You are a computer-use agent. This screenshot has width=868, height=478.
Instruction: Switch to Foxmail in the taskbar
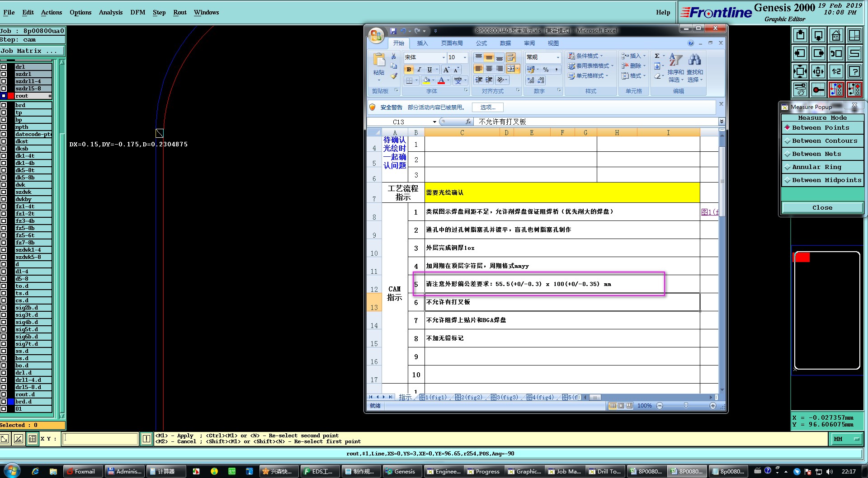tap(83, 471)
